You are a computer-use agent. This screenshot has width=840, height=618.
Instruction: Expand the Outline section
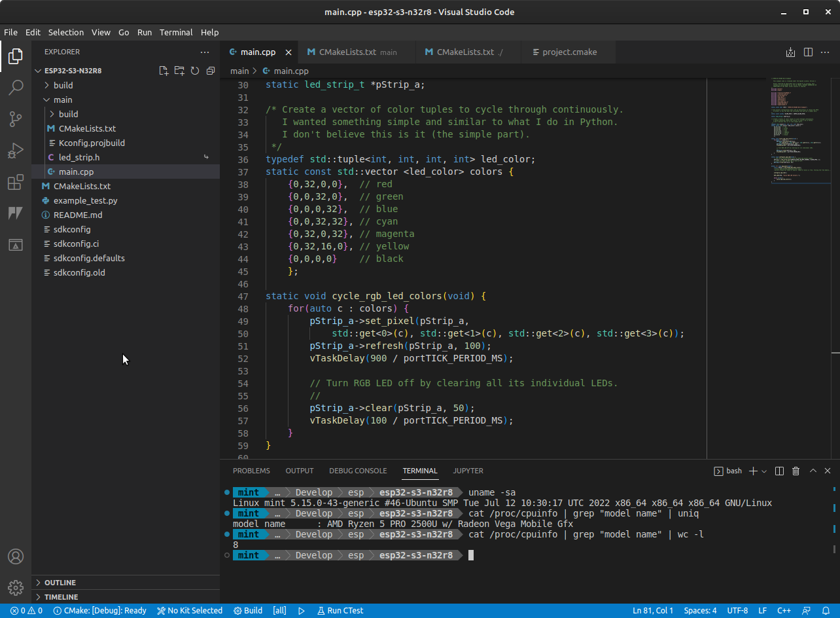pos(126,583)
